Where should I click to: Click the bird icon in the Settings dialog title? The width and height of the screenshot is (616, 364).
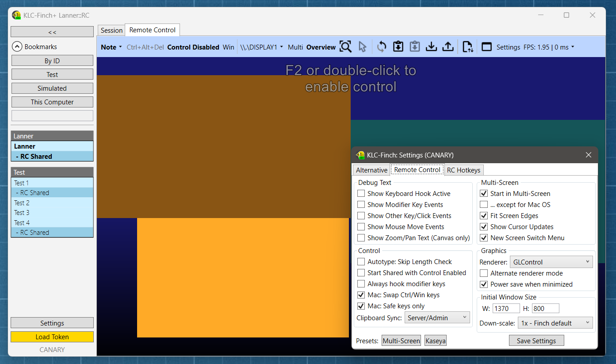coord(360,155)
